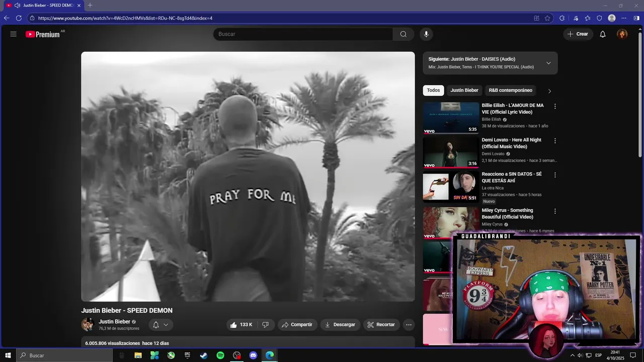
Task: Like the video with 133 K likes
Action: tap(242, 325)
